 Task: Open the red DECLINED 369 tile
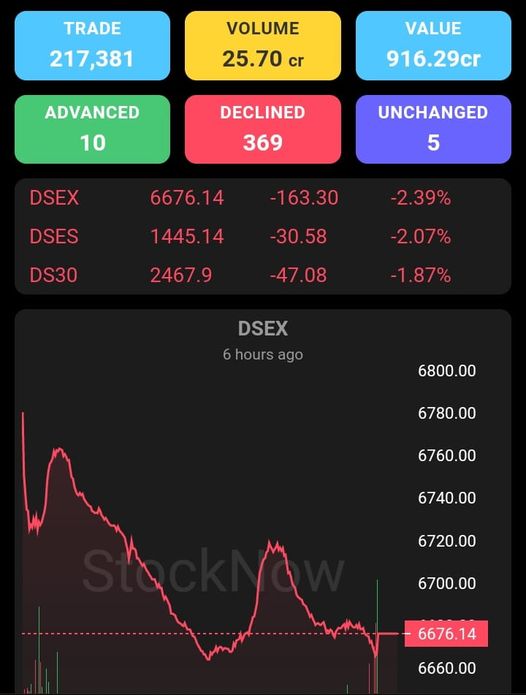coord(263,129)
